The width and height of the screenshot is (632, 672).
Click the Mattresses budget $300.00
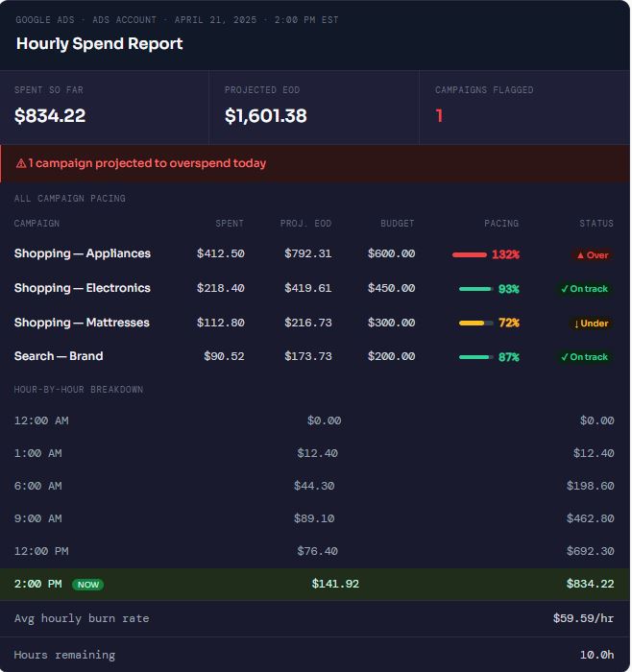click(391, 323)
